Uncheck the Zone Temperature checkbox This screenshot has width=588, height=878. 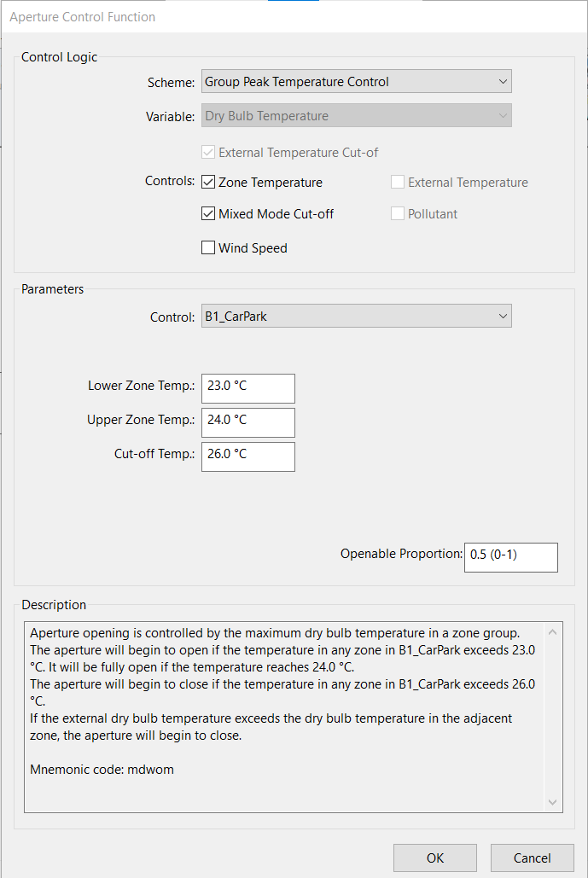click(208, 182)
